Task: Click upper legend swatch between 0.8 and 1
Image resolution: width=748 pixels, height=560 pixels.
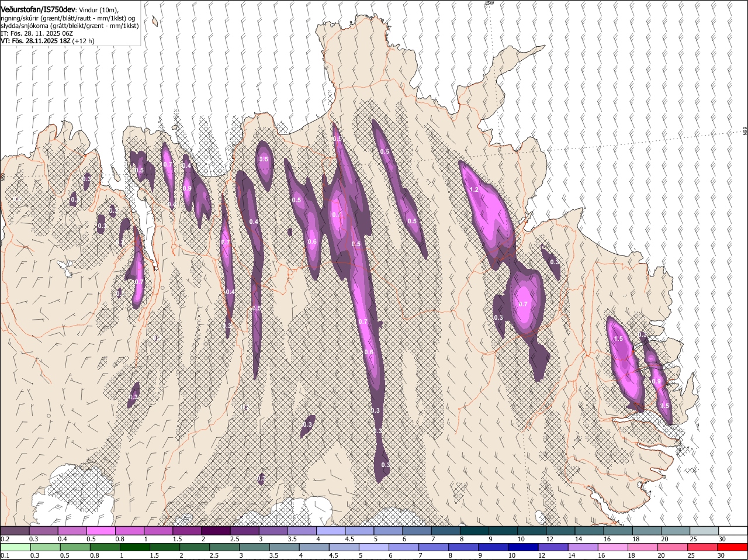Action: 130,531
